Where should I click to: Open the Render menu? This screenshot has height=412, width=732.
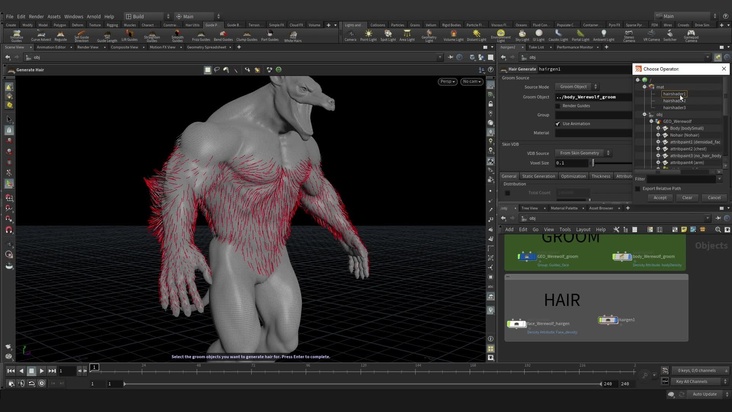pos(36,16)
